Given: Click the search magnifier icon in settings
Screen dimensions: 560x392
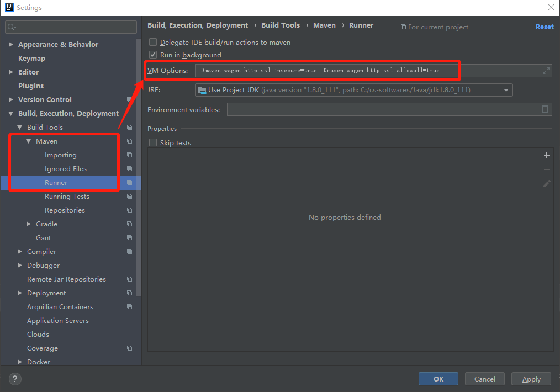Looking at the screenshot, I should tap(12, 27).
